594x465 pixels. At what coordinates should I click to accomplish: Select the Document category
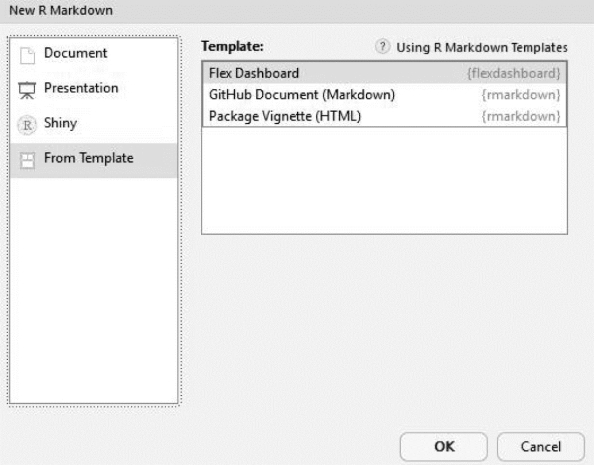click(x=94, y=56)
